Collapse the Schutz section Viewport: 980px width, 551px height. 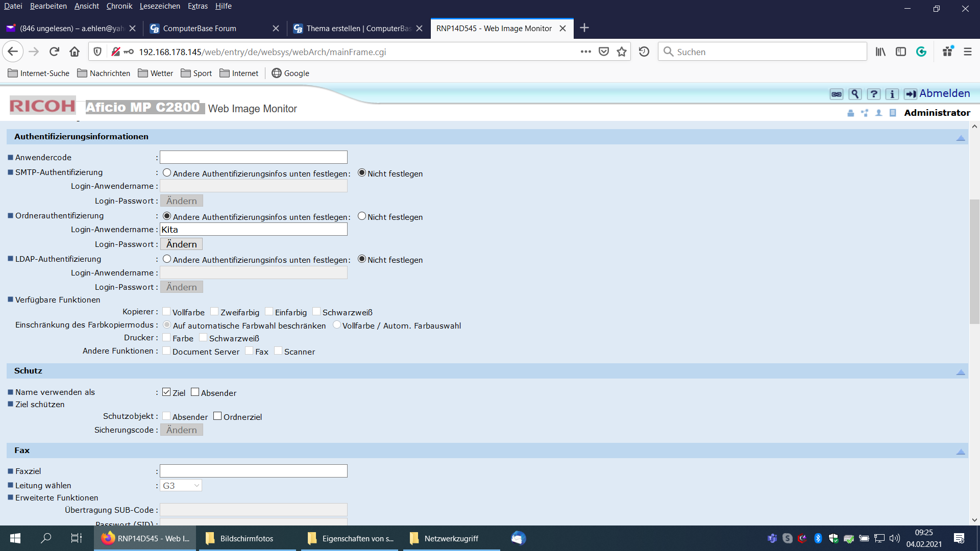coord(960,372)
